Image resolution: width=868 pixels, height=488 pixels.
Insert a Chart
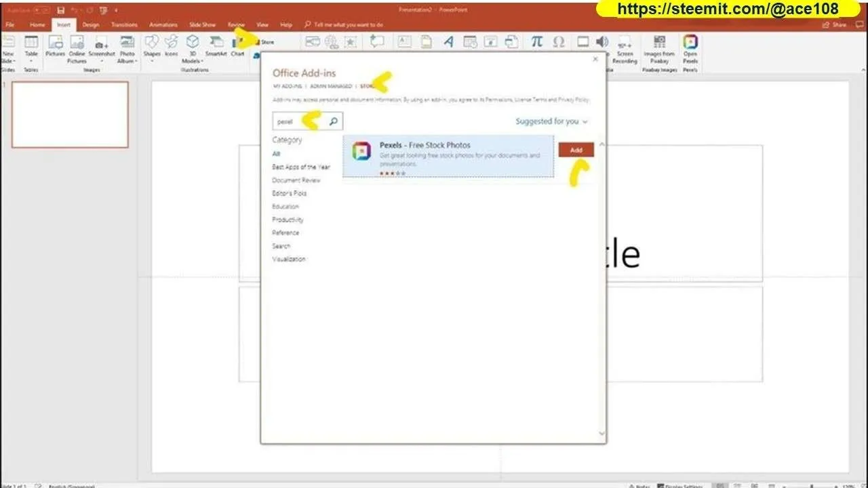click(x=237, y=47)
